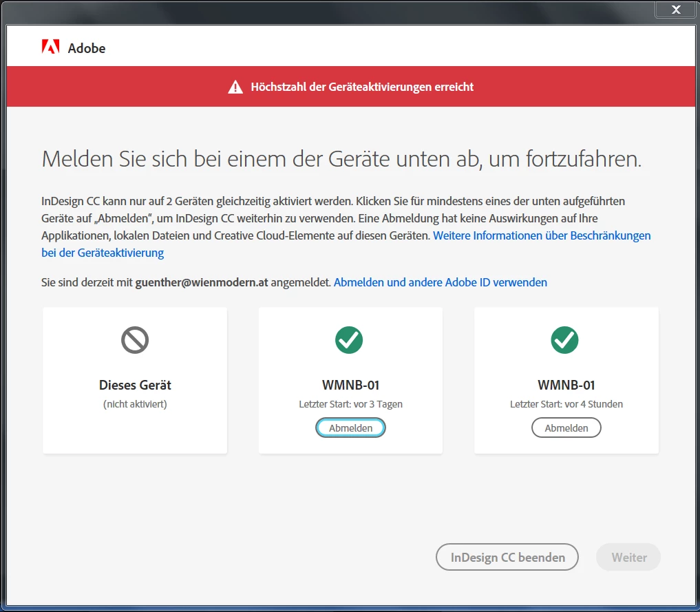Sign out the WMNB-01 device started 3 days ago
Image resolution: width=700 pixels, height=612 pixels.
(x=350, y=428)
